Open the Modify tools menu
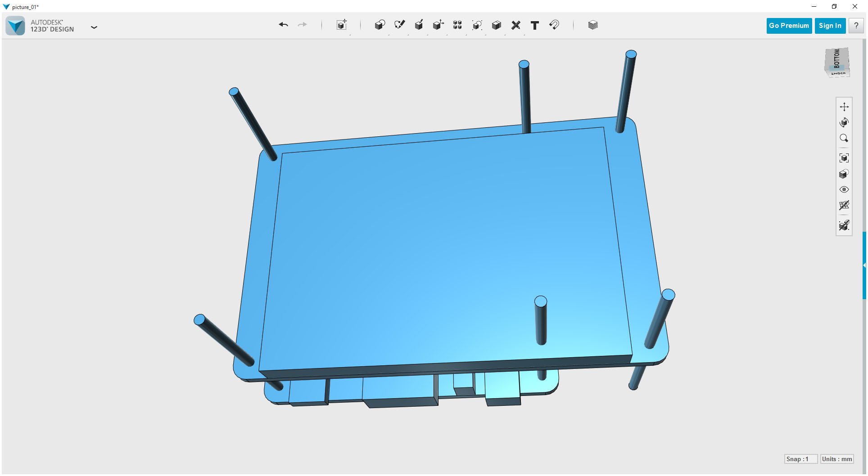Image resolution: width=868 pixels, height=476 pixels. pyautogui.click(x=438, y=25)
